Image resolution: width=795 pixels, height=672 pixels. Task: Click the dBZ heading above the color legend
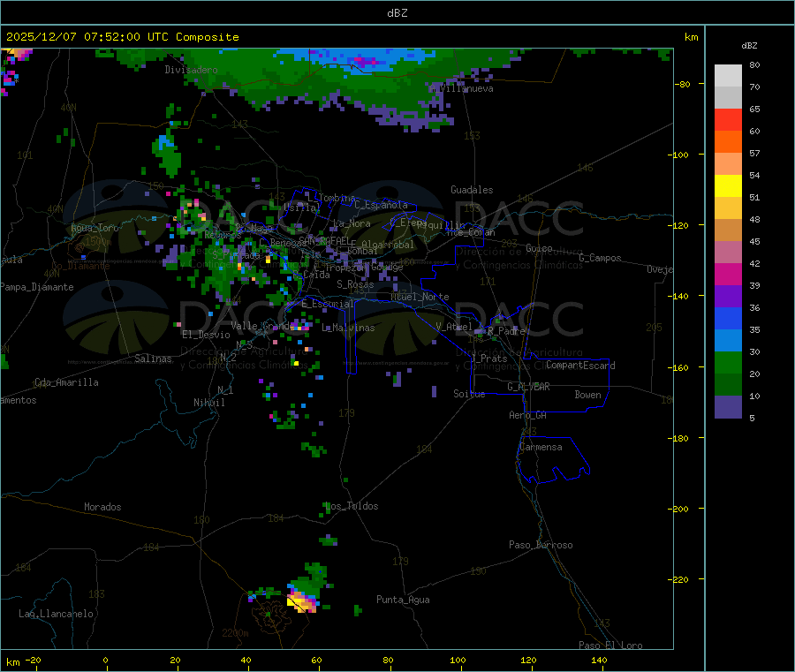pyautogui.click(x=749, y=46)
